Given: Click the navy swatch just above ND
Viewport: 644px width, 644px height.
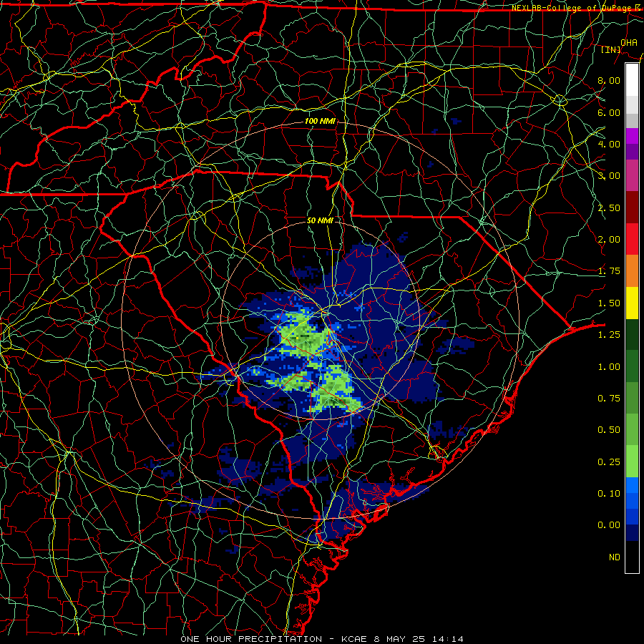Looking at the screenshot, I should tap(632, 533).
